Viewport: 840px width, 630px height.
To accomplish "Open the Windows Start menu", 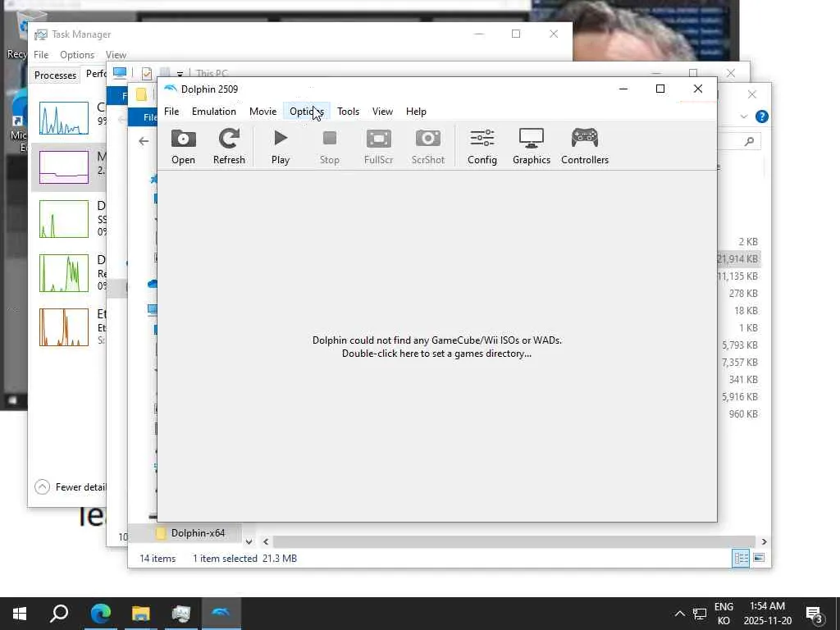I will click(x=20, y=614).
